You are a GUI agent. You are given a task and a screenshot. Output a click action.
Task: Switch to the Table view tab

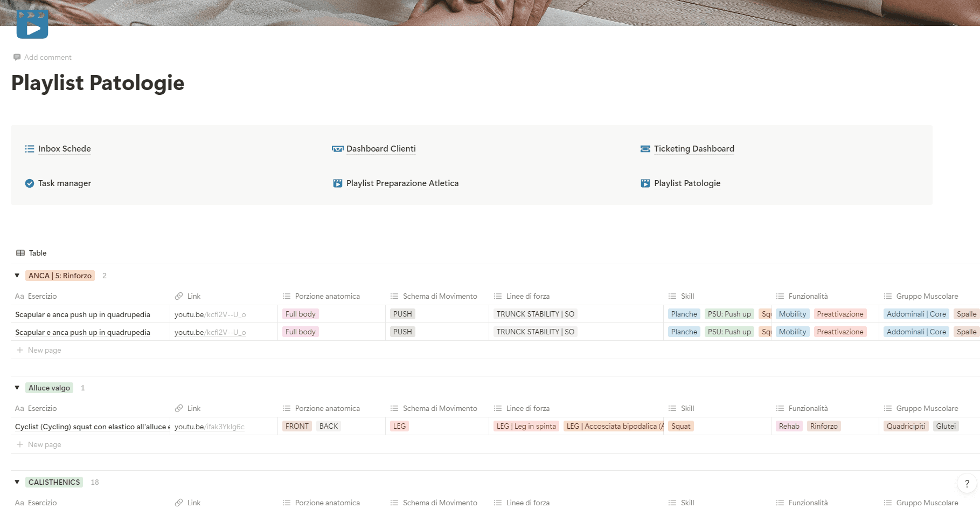(31, 252)
